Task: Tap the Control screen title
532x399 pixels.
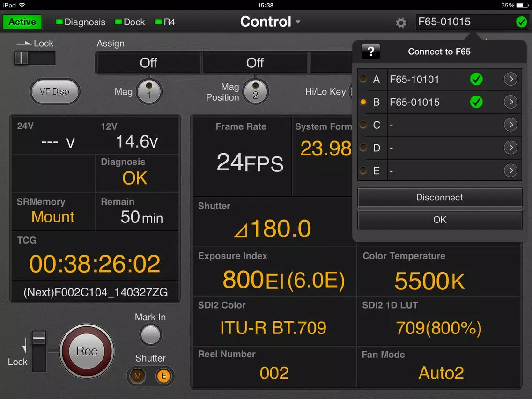Action: 266,22
